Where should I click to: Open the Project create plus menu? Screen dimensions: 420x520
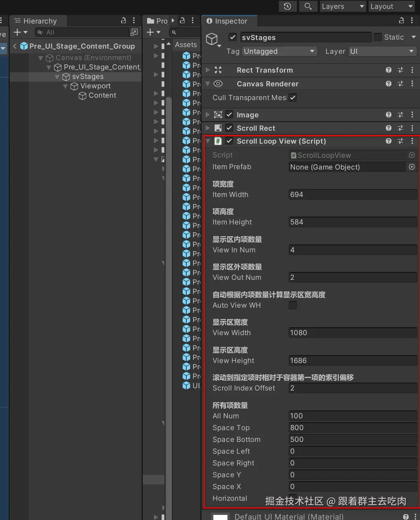click(153, 32)
